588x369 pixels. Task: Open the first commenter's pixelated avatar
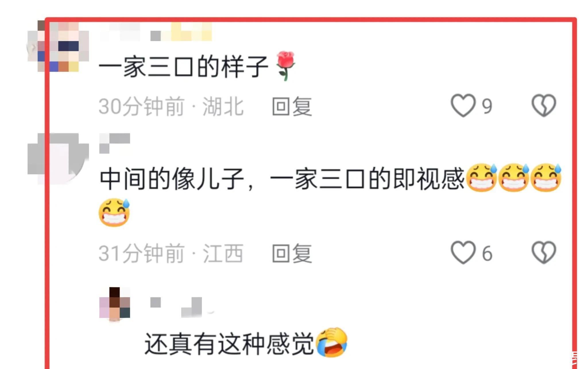point(58,46)
